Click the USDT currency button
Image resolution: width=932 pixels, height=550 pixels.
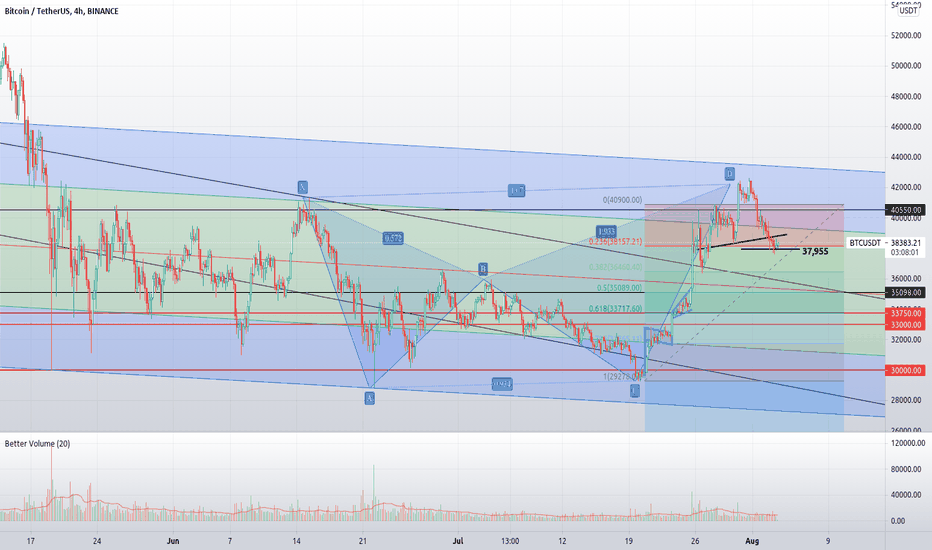(x=908, y=10)
